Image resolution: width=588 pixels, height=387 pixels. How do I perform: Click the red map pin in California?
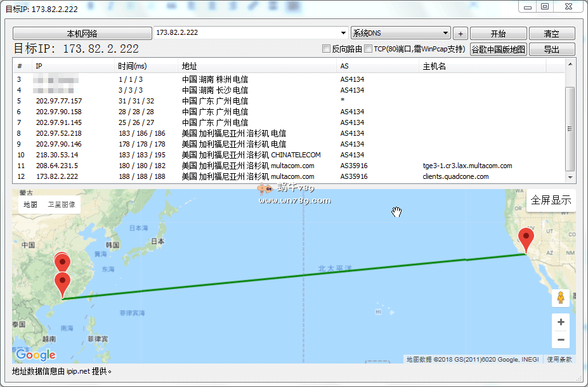pos(526,240)
